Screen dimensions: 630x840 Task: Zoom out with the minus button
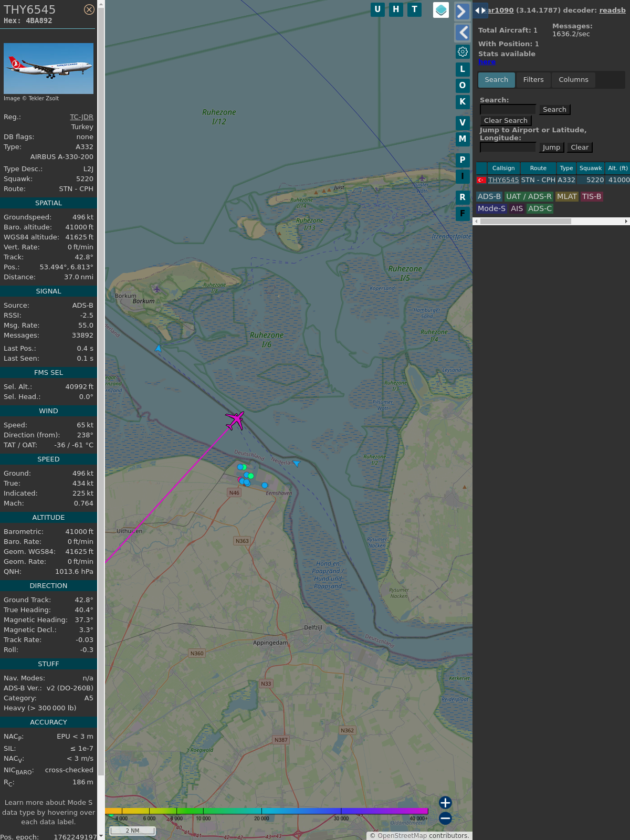445,818
